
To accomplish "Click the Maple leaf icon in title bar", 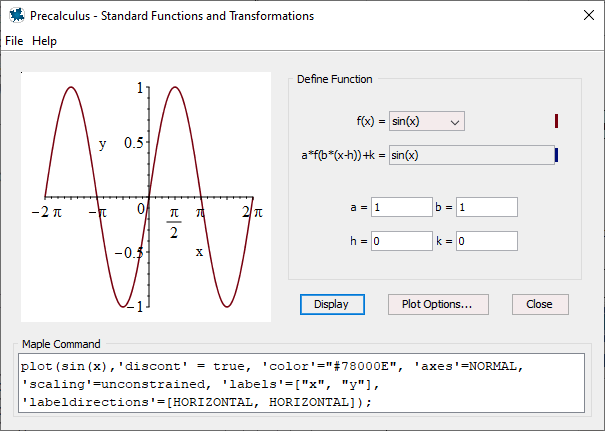I will pos(17,15).
